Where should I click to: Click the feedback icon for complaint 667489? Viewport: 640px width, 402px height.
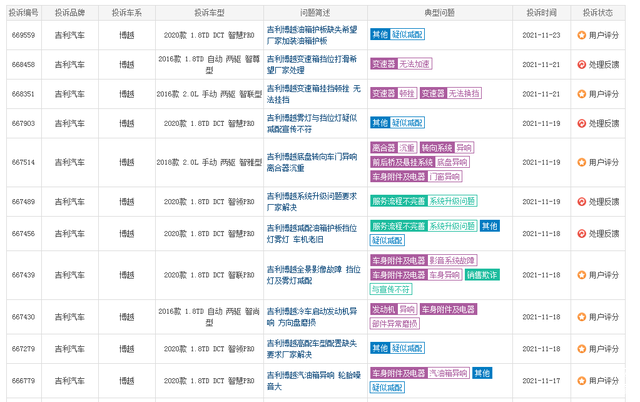point(582,201)
